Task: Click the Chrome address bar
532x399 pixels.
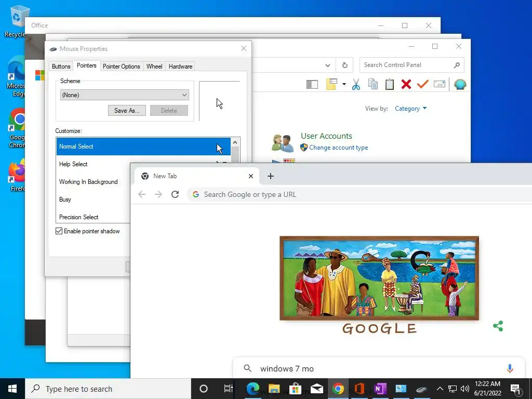Action: [x=360, y=194]
